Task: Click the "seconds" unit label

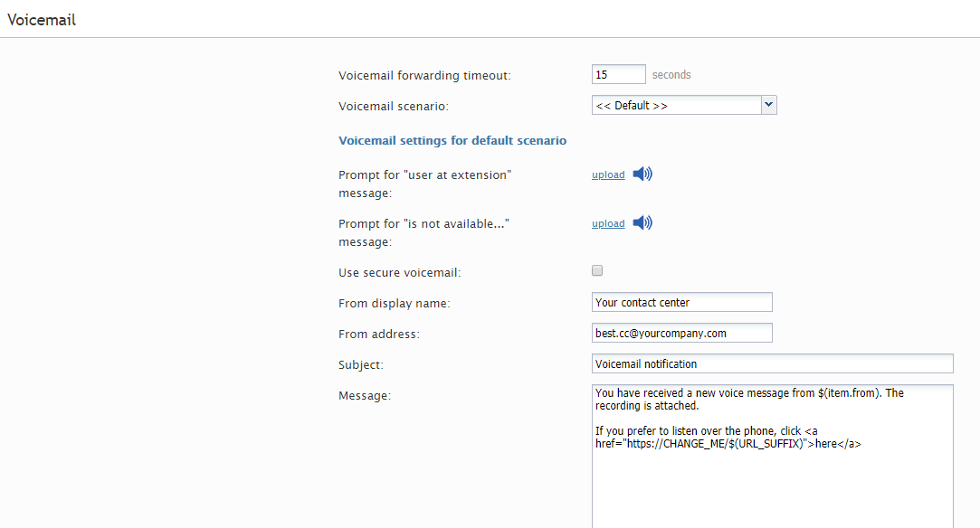Action: pyautogui.click(x=671, y=75)
